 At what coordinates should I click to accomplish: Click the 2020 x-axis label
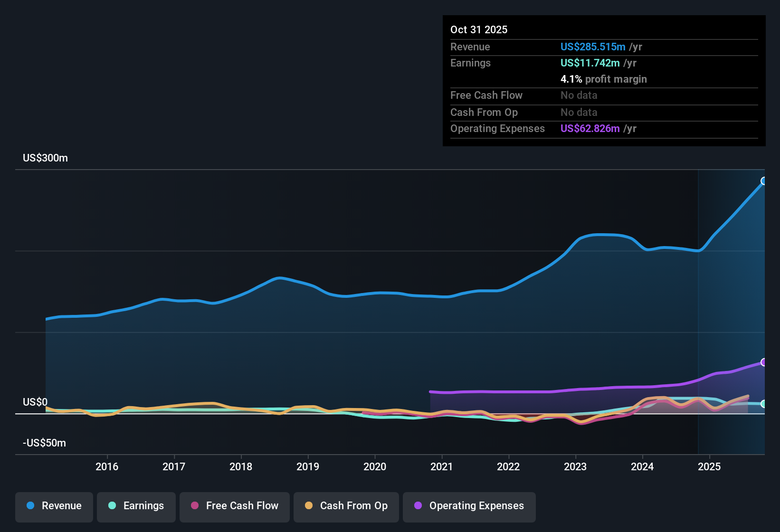375,466
